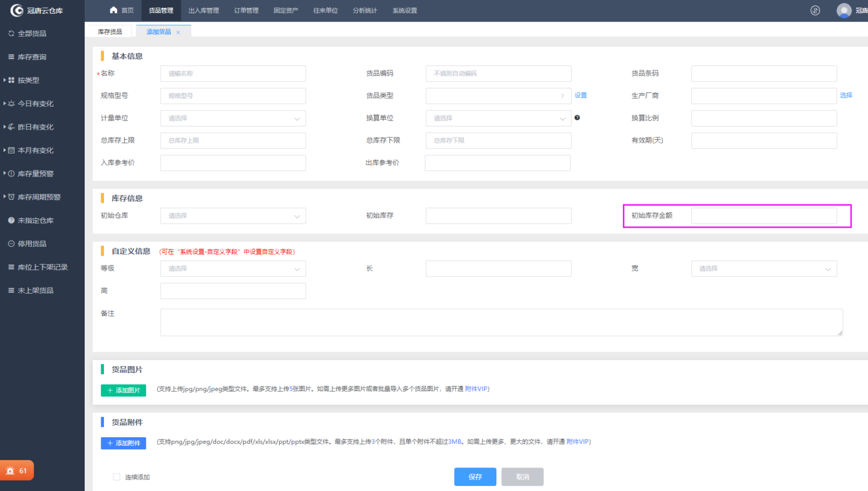Screen dimensions: 868x491
Task: Expand 今日有变化 sidebar arrow
Action: pos(4,103)
